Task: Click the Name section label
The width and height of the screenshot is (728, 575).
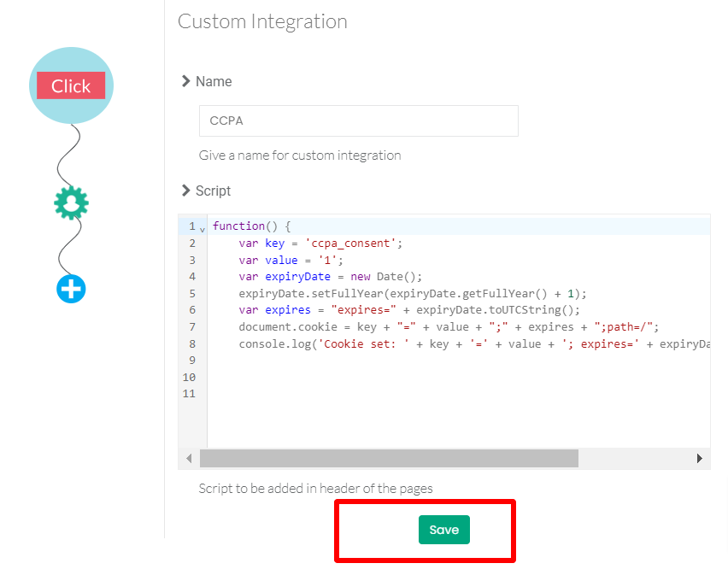Action: (214, 81)
